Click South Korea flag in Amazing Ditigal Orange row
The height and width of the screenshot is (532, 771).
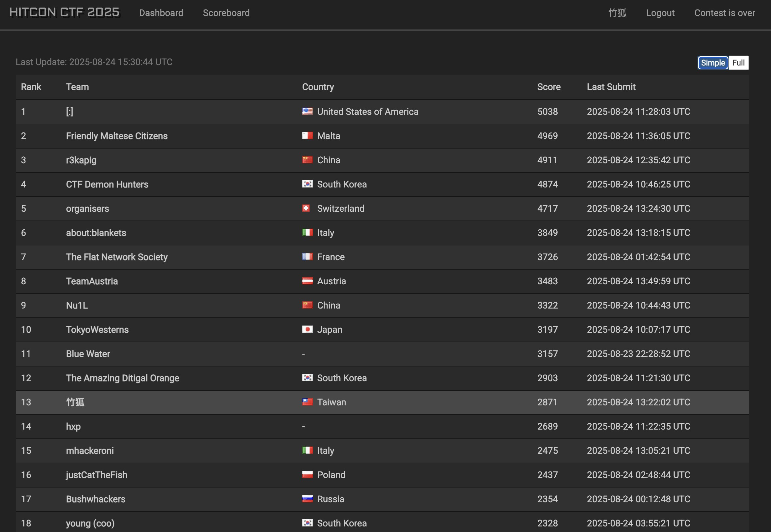(307, 378)
